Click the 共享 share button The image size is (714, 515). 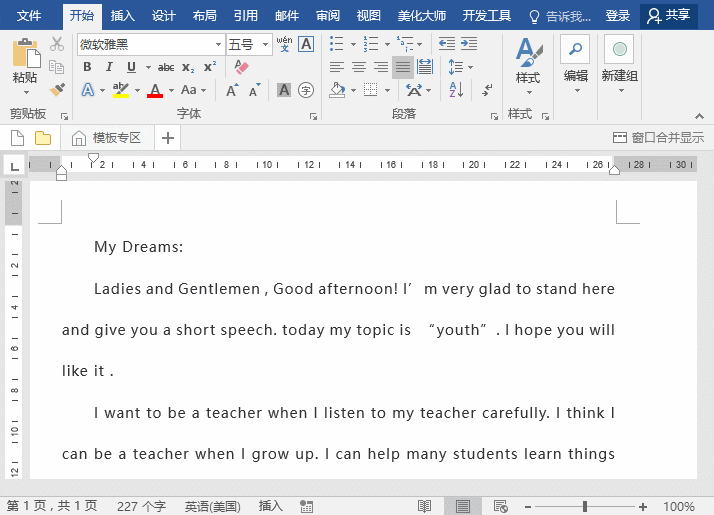click(x=669, y=15)
